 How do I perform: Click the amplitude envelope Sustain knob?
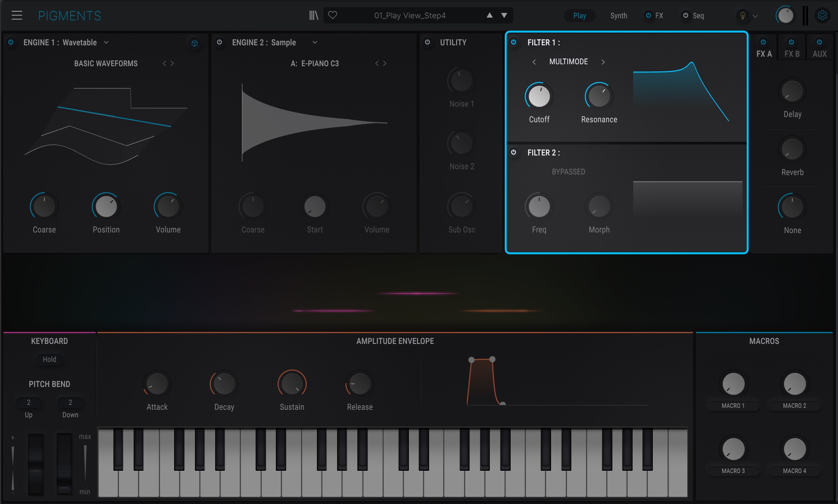(x=292, y=384)
